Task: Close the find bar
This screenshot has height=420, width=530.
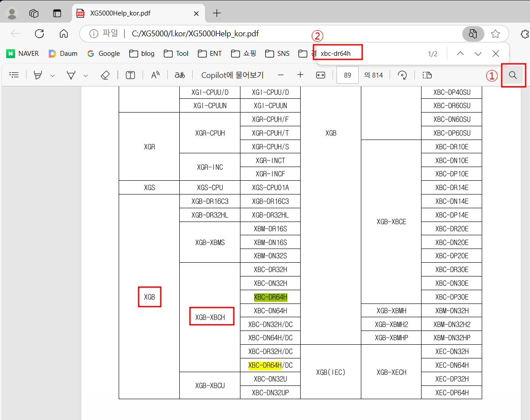Action: tap(495, 54)
